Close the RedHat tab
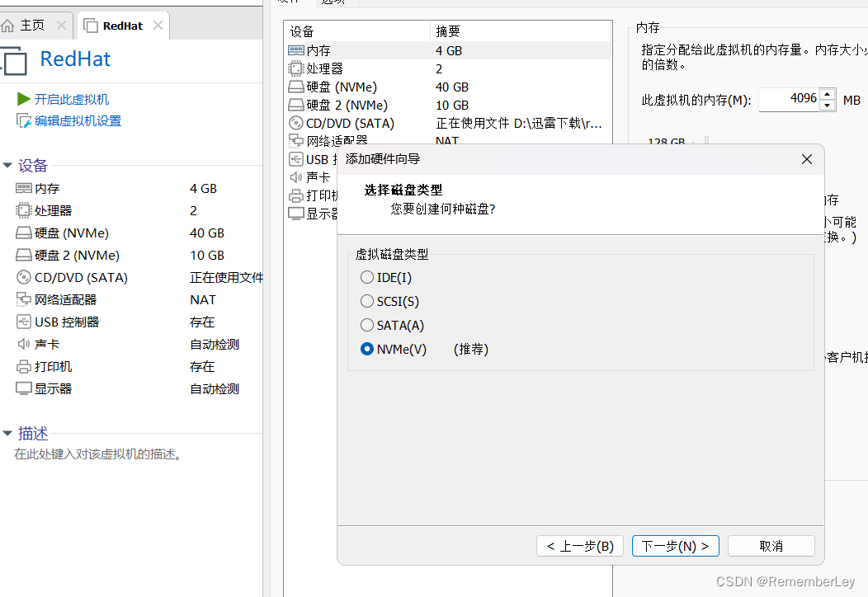 (158, 26)
